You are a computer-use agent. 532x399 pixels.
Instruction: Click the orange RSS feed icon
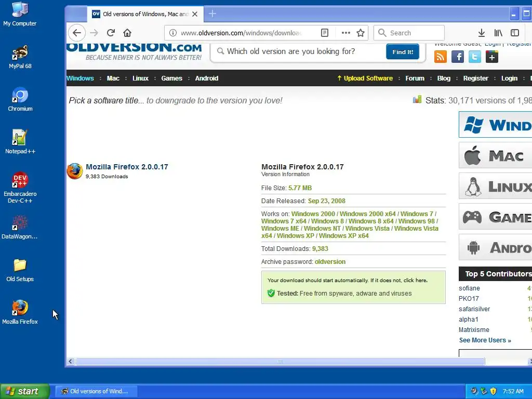coord(441,57)
